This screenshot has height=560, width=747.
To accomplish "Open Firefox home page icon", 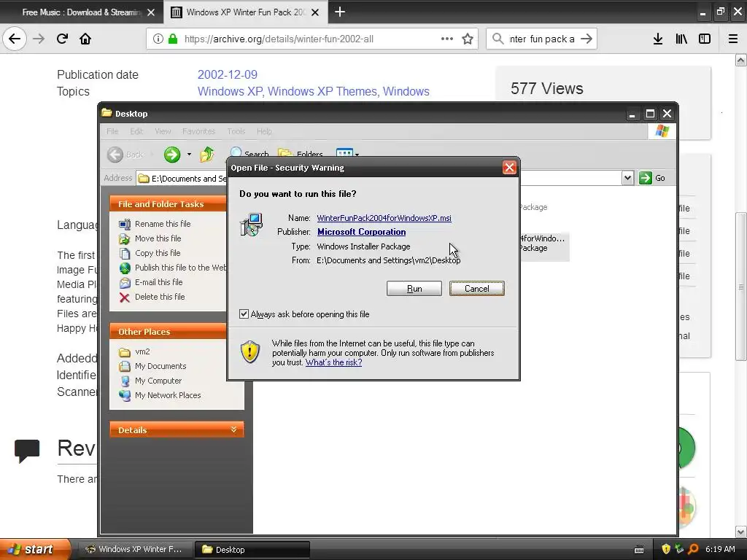I will (85, 39).
